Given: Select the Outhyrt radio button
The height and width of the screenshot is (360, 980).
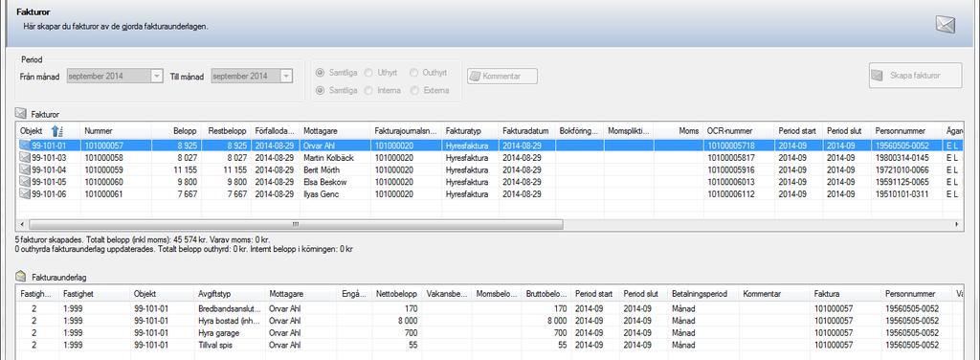Looking at the screenshot, I should (413, 73).
